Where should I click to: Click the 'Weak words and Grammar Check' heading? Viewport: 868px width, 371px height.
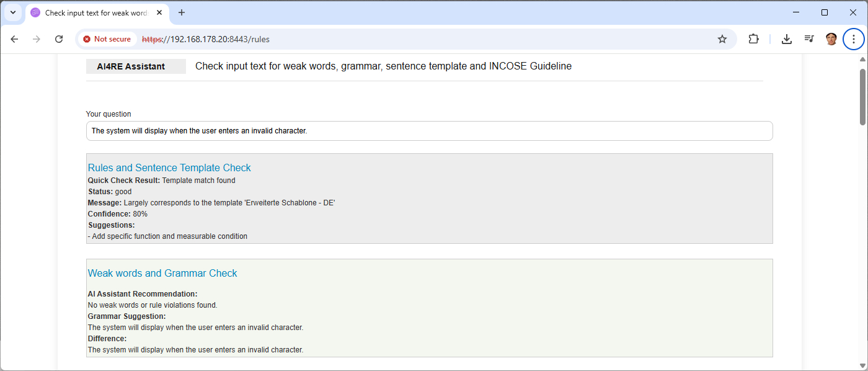click(162, 273)
